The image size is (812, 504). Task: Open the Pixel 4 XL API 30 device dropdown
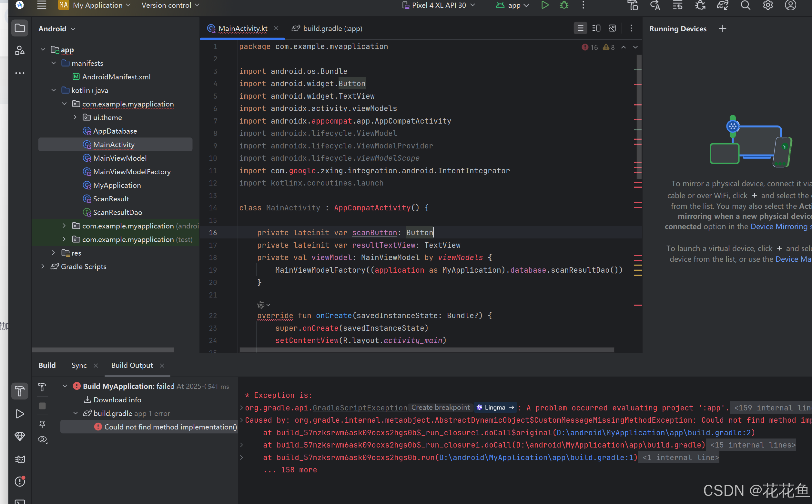(x=439, y=5)
